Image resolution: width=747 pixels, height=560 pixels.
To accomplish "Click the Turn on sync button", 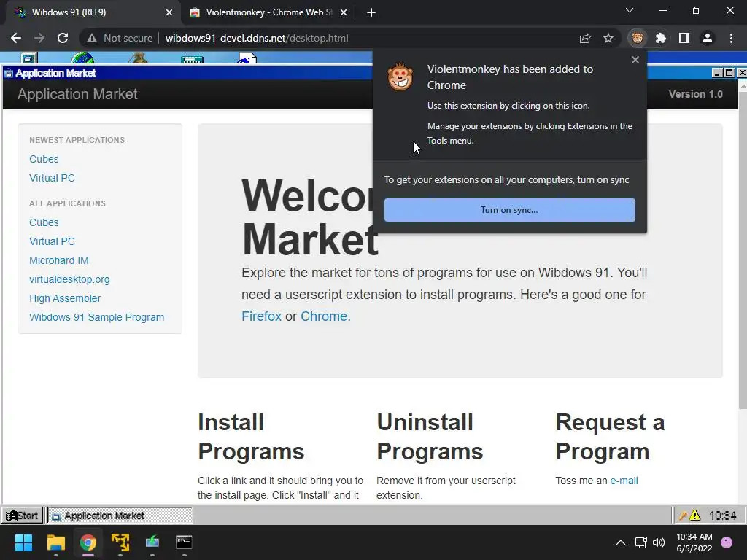I will [510, 210].
